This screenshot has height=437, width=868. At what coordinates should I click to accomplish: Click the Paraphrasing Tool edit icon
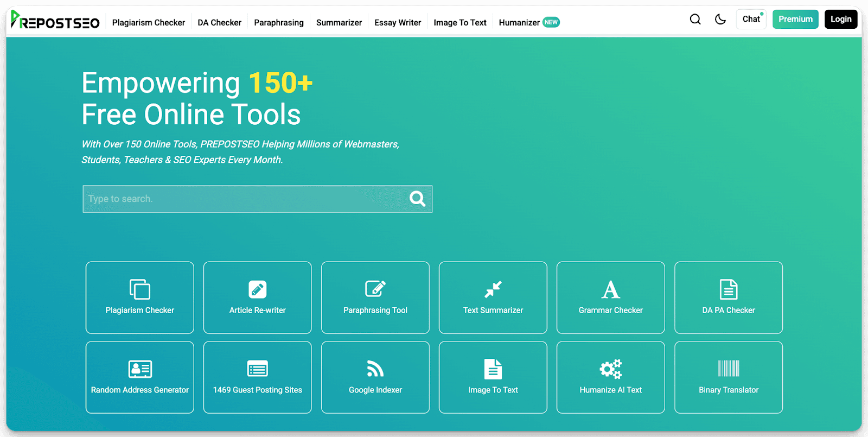pyautogui.click(x=375, y=289)
